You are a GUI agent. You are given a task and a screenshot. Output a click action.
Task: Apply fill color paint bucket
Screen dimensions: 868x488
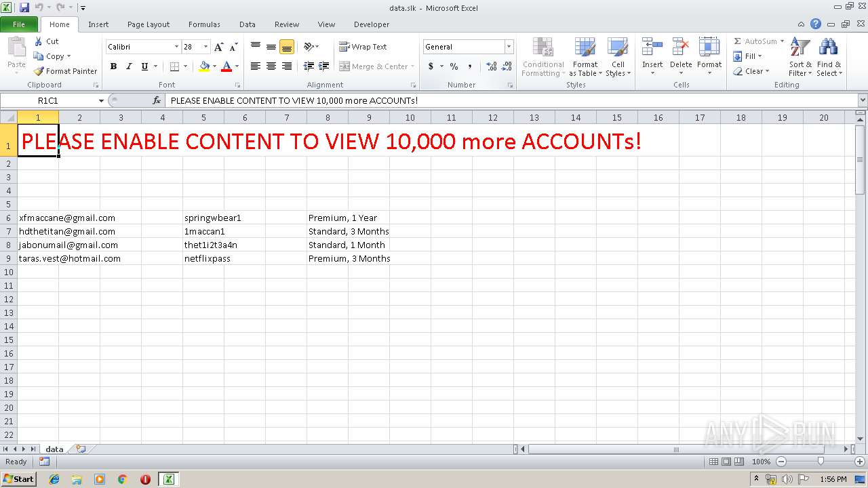point(203,66)
